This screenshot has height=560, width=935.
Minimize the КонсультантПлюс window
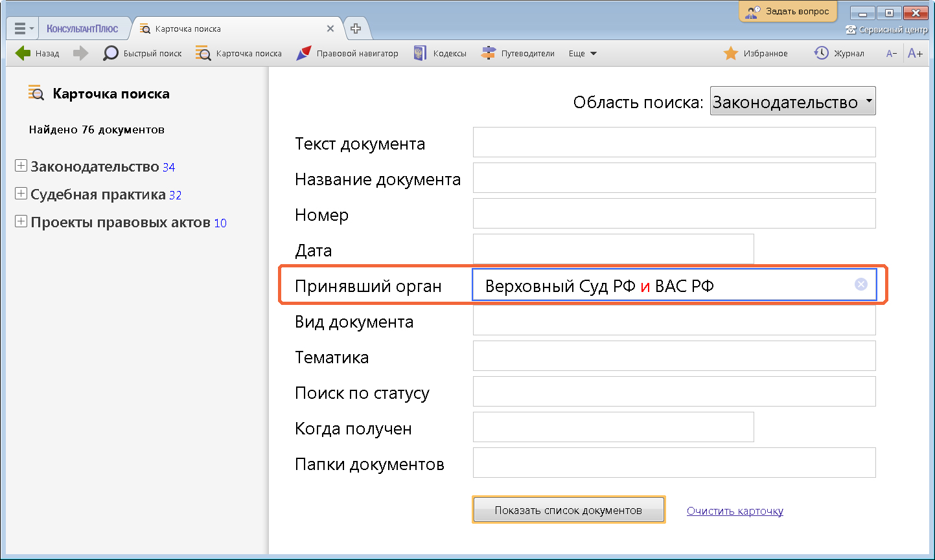pos(863,12)
